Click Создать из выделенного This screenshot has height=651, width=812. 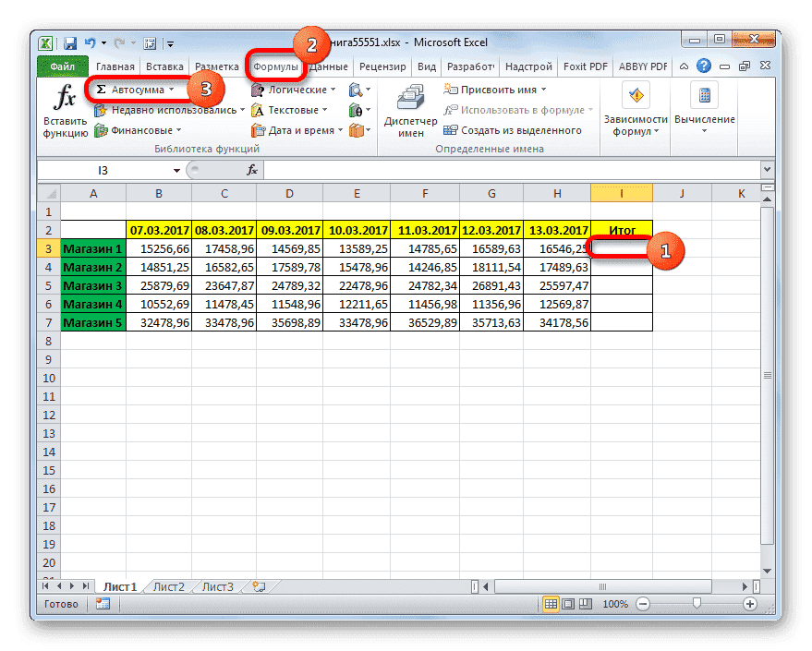pos(517,129)
